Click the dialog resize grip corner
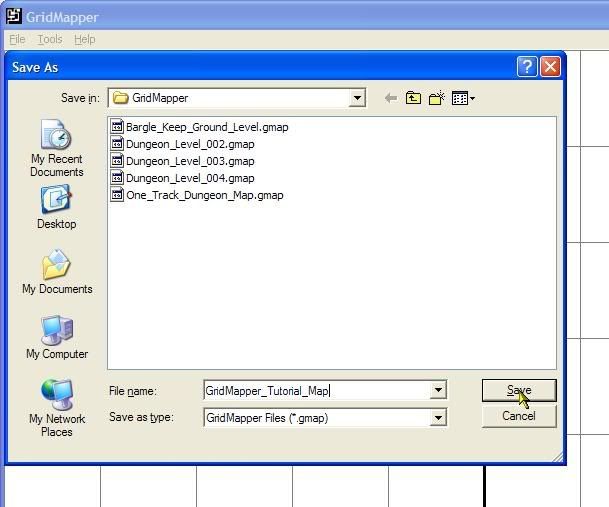Viewport: 609px width, 507px height. coord(558,457)
